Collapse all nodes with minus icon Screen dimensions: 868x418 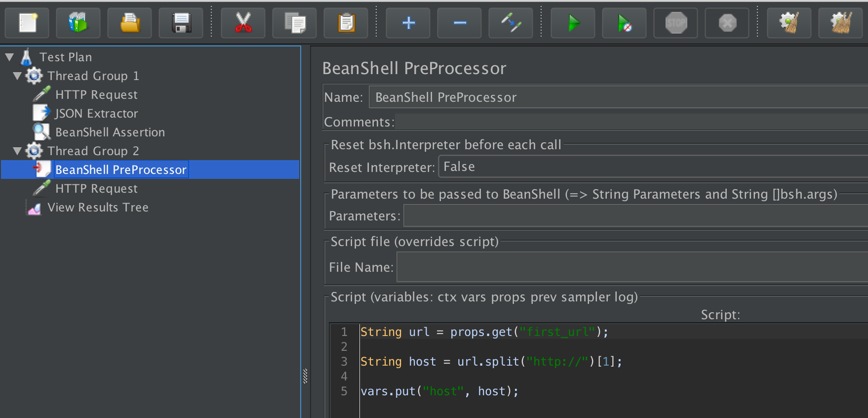pyautogui.click(x=459, y=23)
